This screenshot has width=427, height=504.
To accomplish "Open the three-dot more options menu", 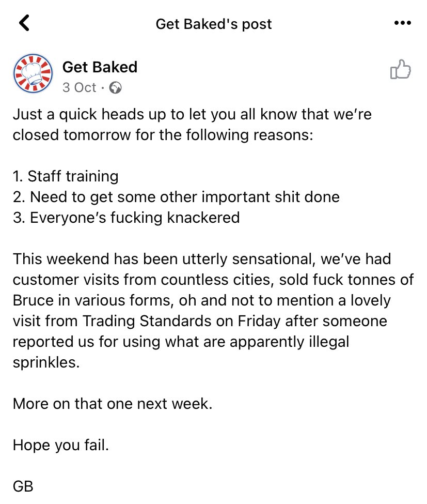I will pyautogui.click(x=402, y=23).
